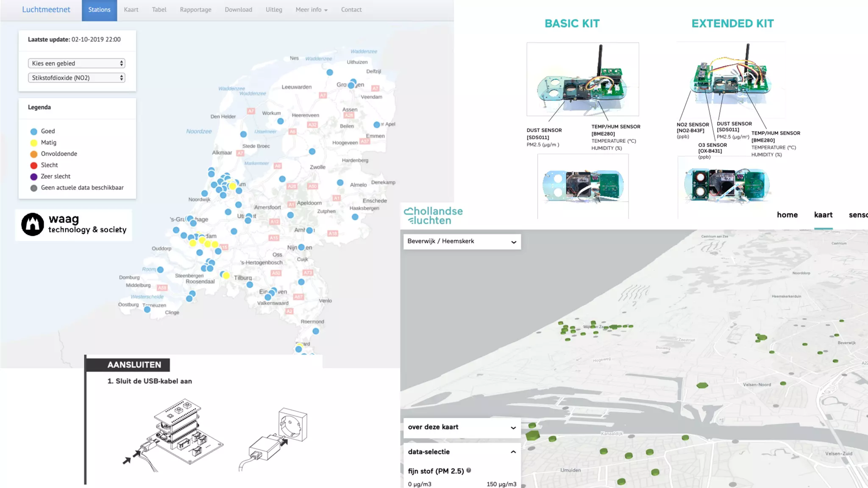Open the Rapportage tab
Screen dimensions: 868x488
point(195,10)
